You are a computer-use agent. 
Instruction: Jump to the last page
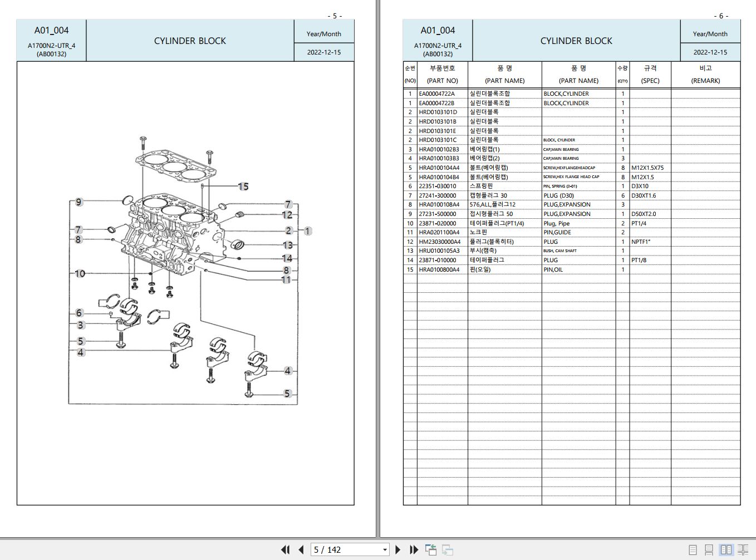pyautogui.click(x=414, y=549)
